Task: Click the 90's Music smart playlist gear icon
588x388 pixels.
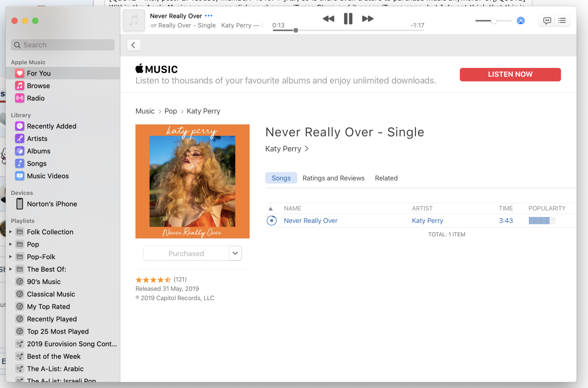Action: coord(20,282)
